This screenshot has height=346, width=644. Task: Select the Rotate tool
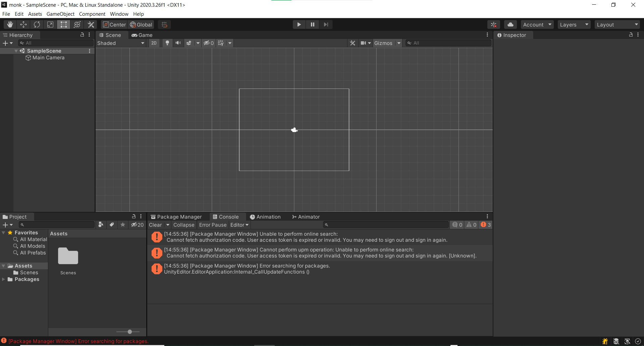pyautogui.click(x=37, y=24)
